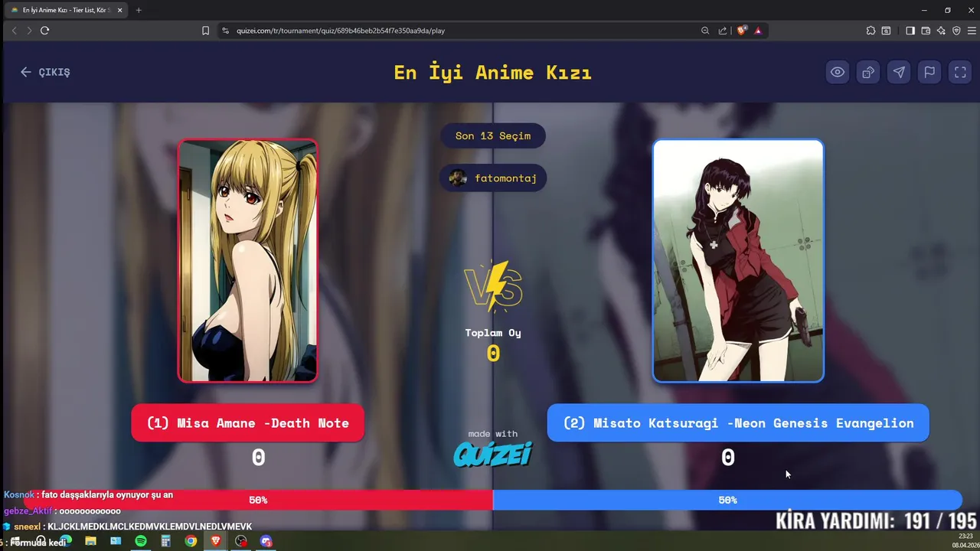Open fatomontaj creator profile chip
The height and width of the screenshot is (551, 980).
pos(493,178)
